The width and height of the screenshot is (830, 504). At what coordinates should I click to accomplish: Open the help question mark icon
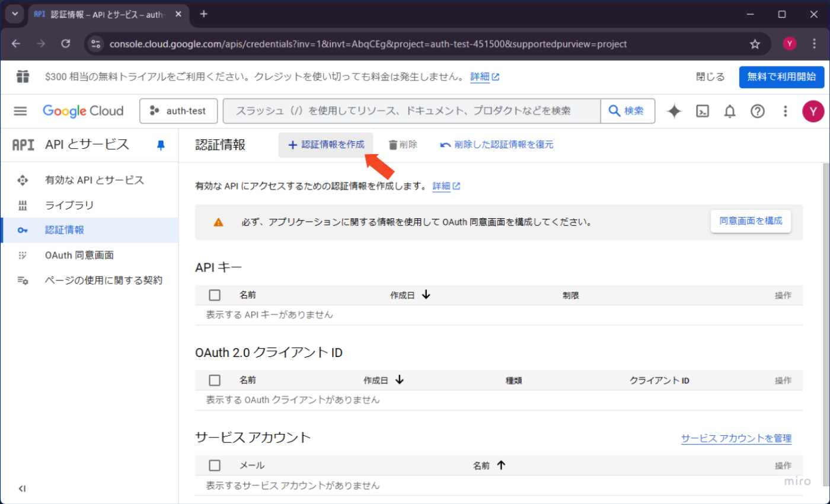758,111
